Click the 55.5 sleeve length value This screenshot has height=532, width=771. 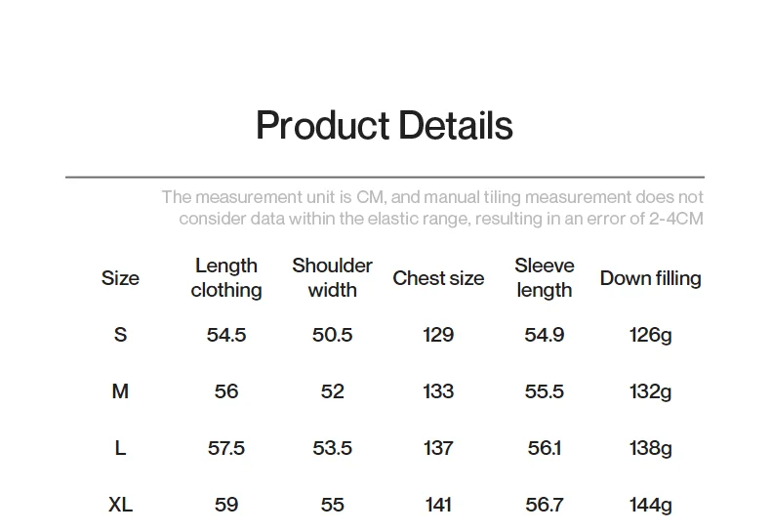545,391
